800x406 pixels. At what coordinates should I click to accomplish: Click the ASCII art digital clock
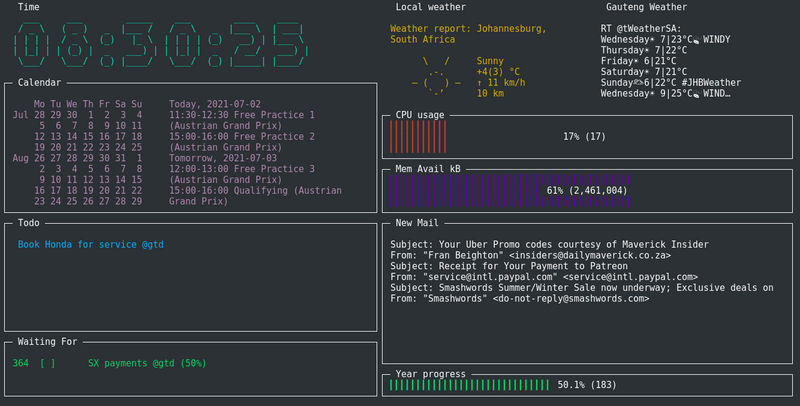158,46
